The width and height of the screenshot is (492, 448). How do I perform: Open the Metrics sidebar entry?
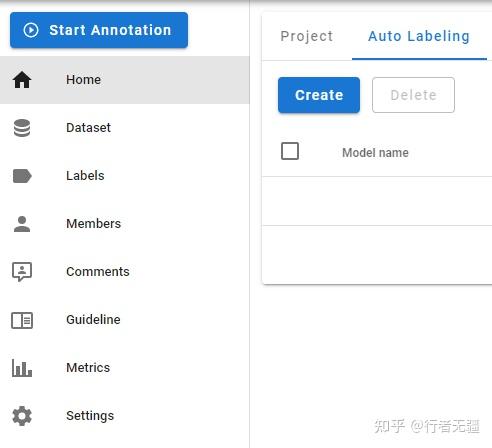125,368
